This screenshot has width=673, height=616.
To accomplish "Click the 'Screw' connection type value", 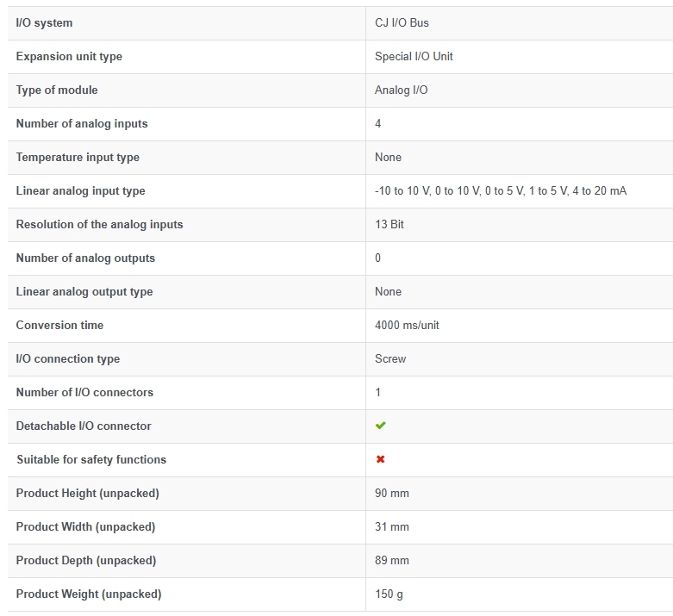I will tap(390, 359).
